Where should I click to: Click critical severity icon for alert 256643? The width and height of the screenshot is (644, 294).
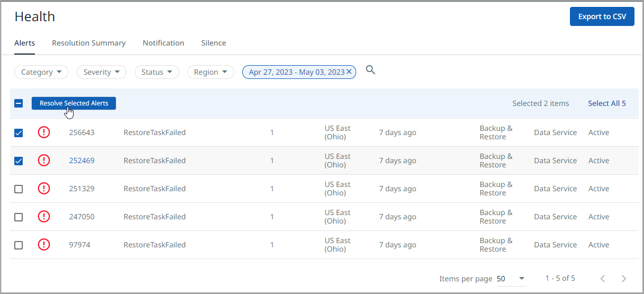44,132
